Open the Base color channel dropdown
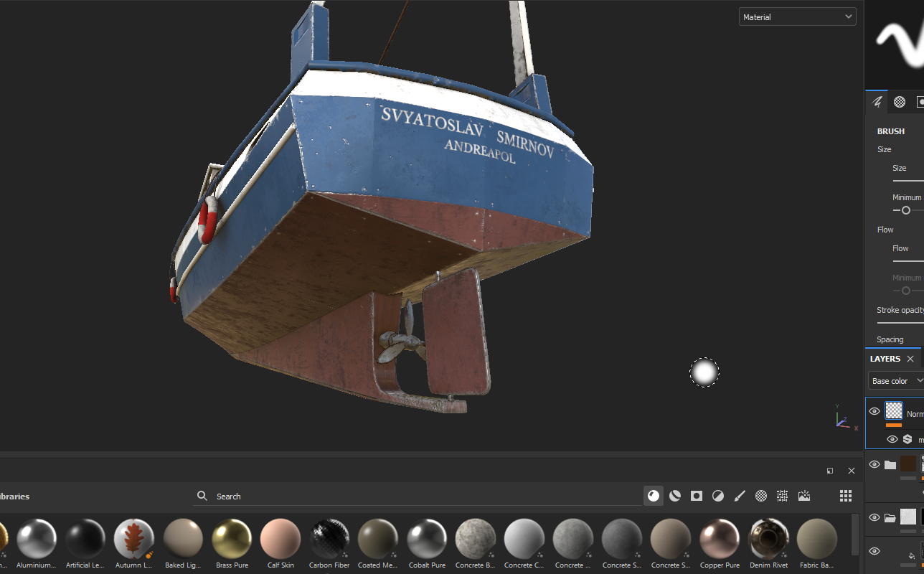The height and width of the screenshot is (574, 924). pyautogui.click(x=895, y=381)
